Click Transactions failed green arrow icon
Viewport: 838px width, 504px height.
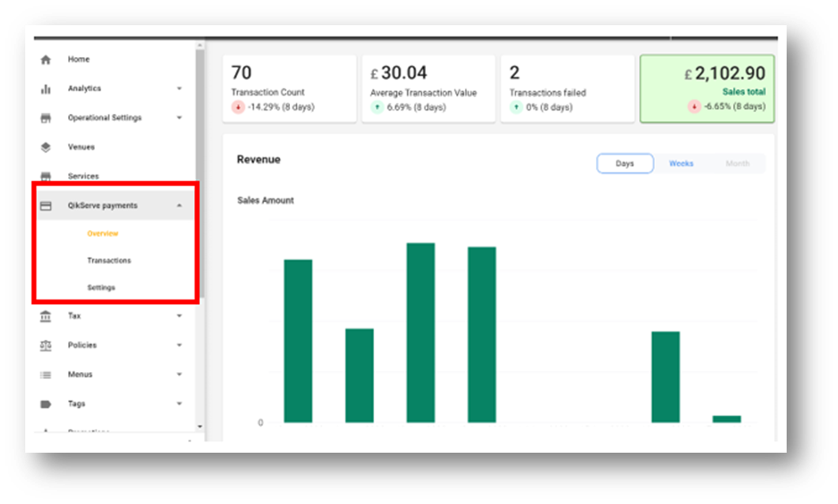coord(515,107)
